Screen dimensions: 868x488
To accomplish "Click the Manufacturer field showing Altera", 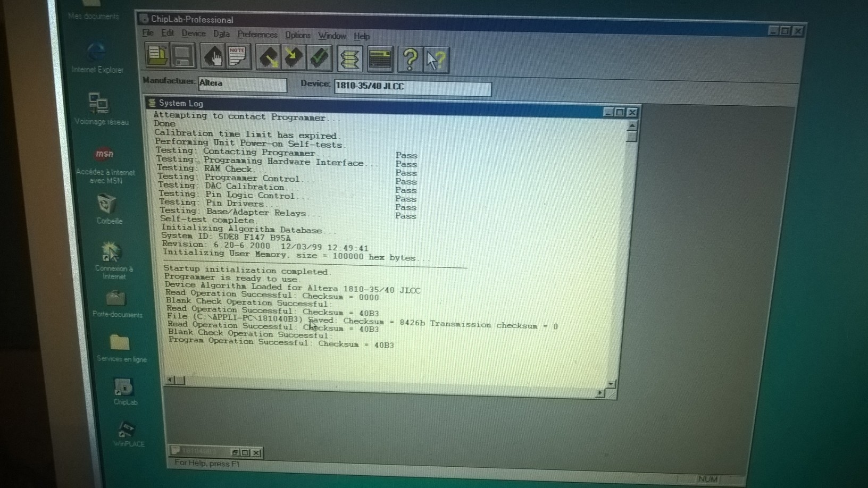I will click(x=242, y=84).
